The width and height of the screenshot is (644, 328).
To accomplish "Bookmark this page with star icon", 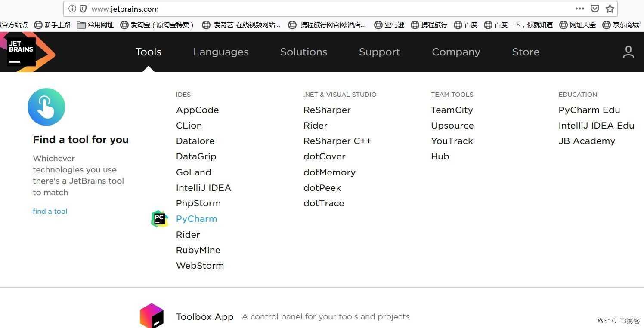I will point(610,9).
